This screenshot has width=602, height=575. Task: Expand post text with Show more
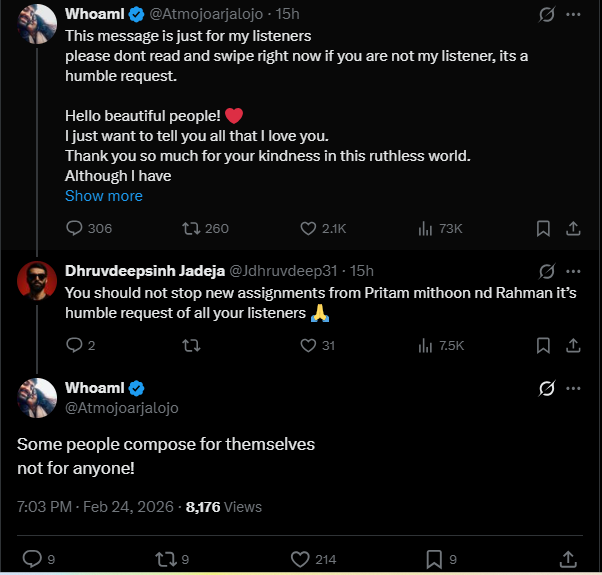point(103,196)
